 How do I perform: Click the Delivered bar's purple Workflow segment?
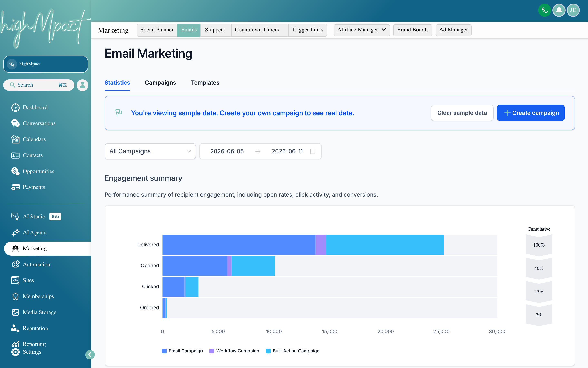point(321,245)
